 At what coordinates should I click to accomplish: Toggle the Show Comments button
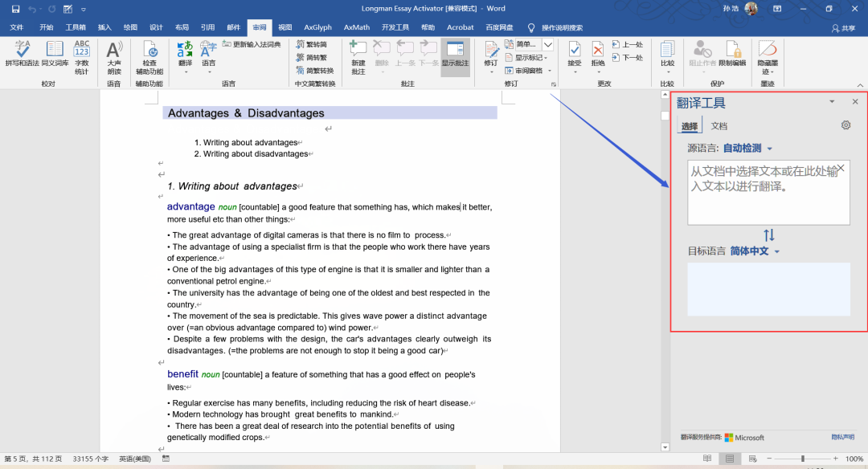click(x=455, y=56)
